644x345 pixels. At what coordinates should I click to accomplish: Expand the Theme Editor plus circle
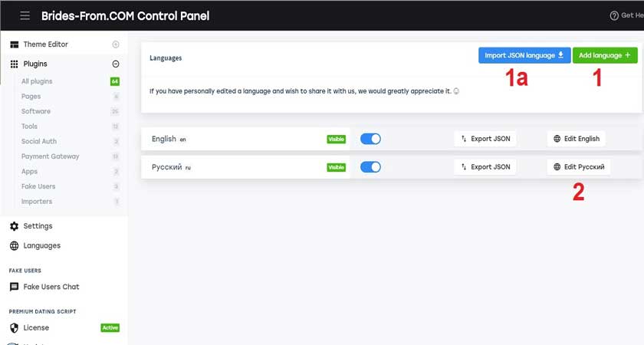116,44
